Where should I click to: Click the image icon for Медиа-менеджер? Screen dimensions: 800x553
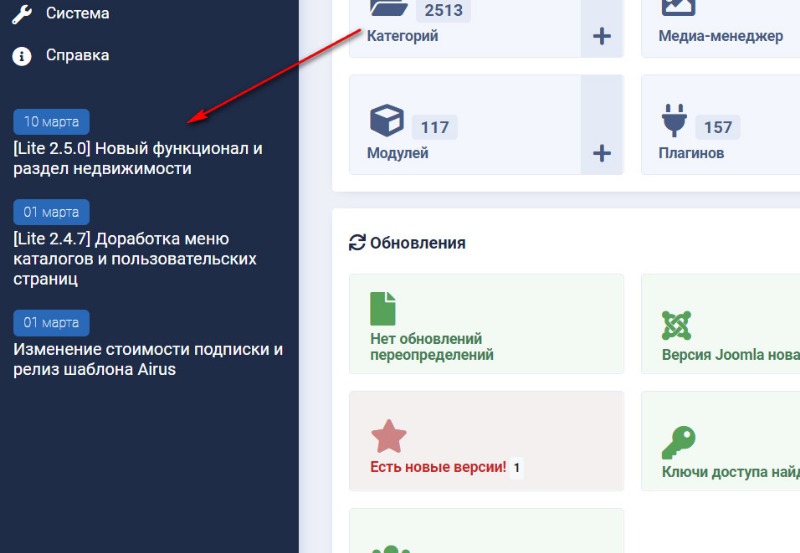point(678,8)
